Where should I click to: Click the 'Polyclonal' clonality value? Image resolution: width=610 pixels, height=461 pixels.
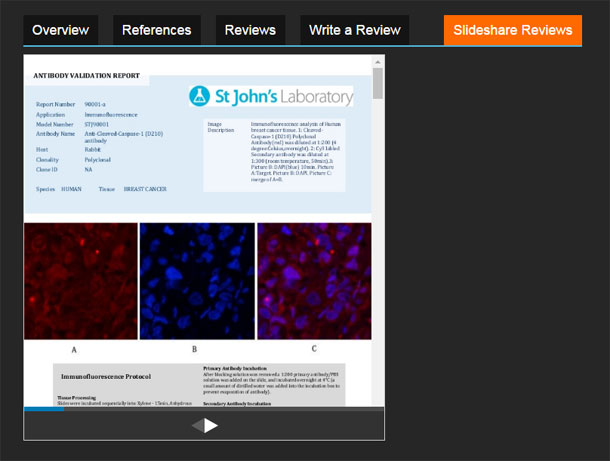click(x=98, y=160)
